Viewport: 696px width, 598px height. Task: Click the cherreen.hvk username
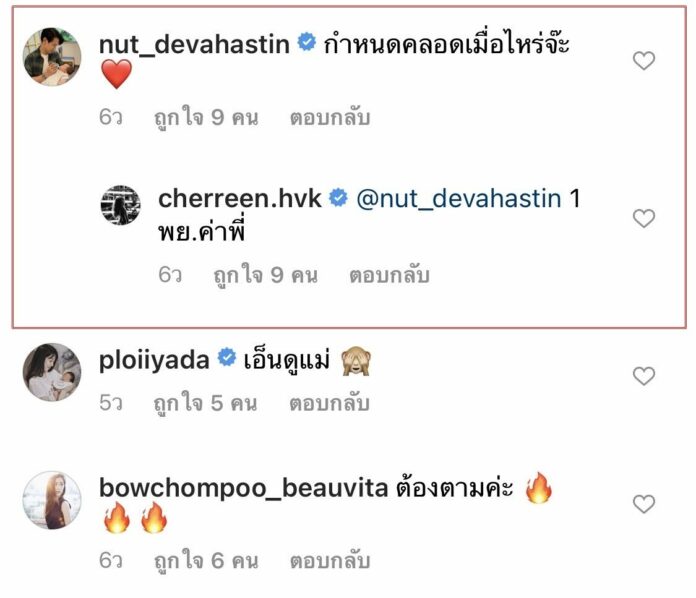tap(240, 198)
